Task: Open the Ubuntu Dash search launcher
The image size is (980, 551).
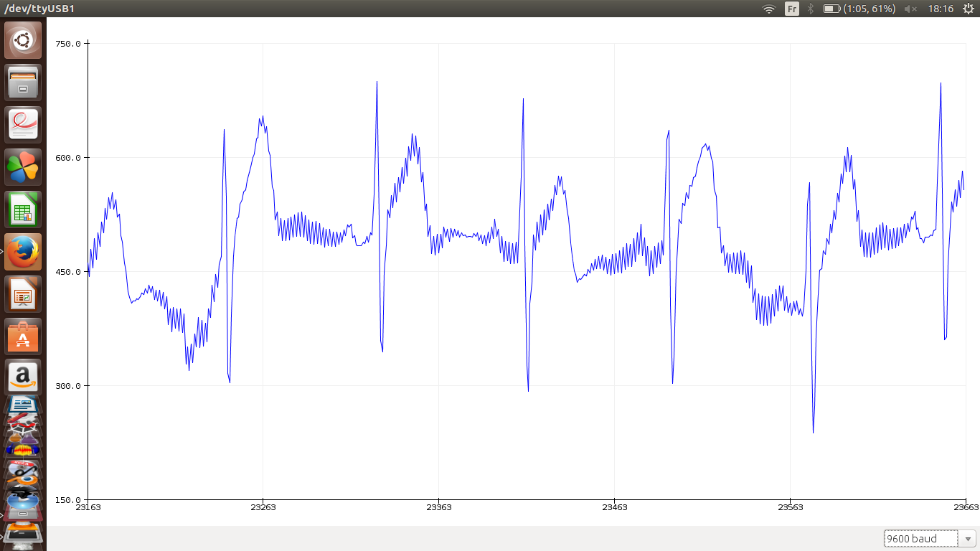Action: (23, 40)
